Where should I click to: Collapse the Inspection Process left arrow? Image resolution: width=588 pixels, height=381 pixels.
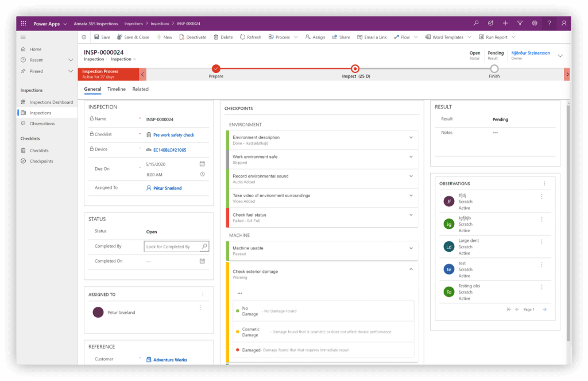coord(142,74)
